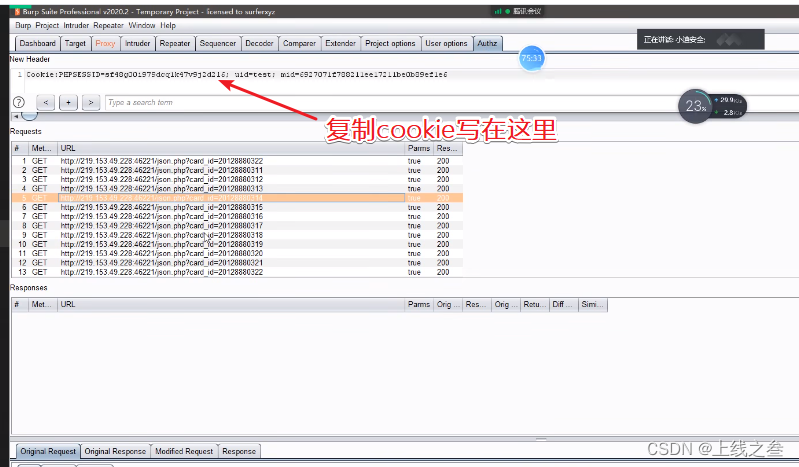The width and height of the screenshot is (799, 467).
Task: Switch to the Authz tab
Action: [487, 43]
